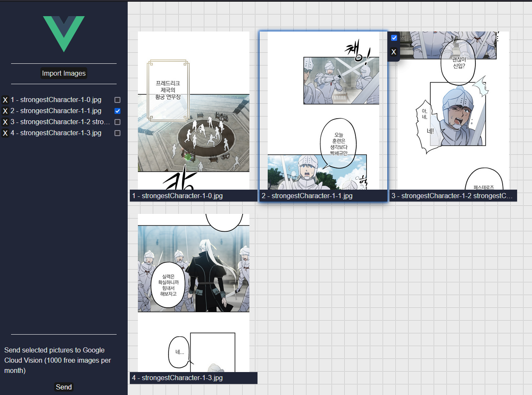Select '2 - strongestCharacter-1-1.jpg' in the sidebar list
This screenshot has height=395, width=532.
(x=56, y=111)
